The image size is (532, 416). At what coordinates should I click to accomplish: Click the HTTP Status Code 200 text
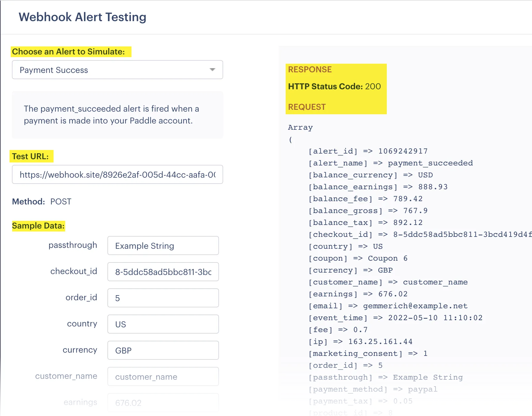pyautogui.click(x=334, y=86)
